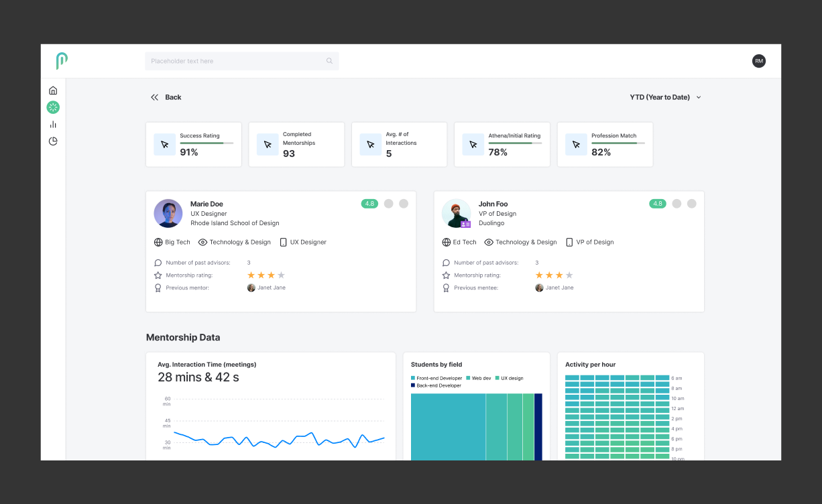This screenshot has width=822, height=504.
Task: Click the home icon in sidebar
Action: pyautogui.click(x=53, y=90)
